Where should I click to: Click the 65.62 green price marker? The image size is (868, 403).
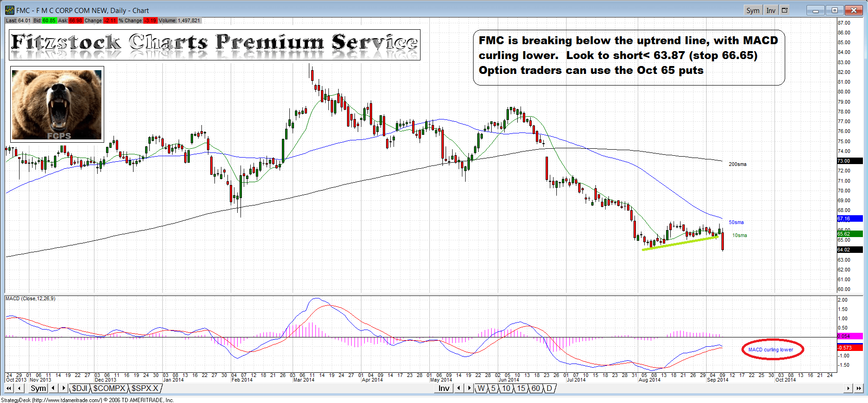(x=849, y=234)
